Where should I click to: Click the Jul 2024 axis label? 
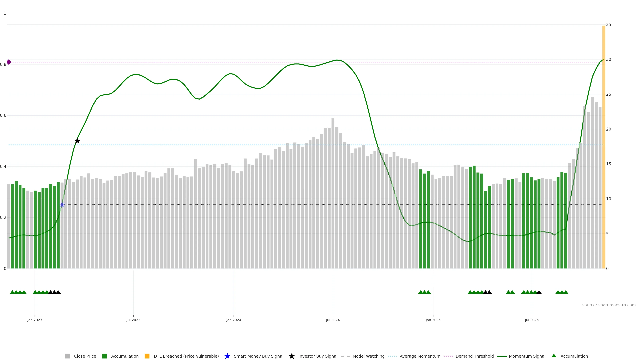coord(333,320)
